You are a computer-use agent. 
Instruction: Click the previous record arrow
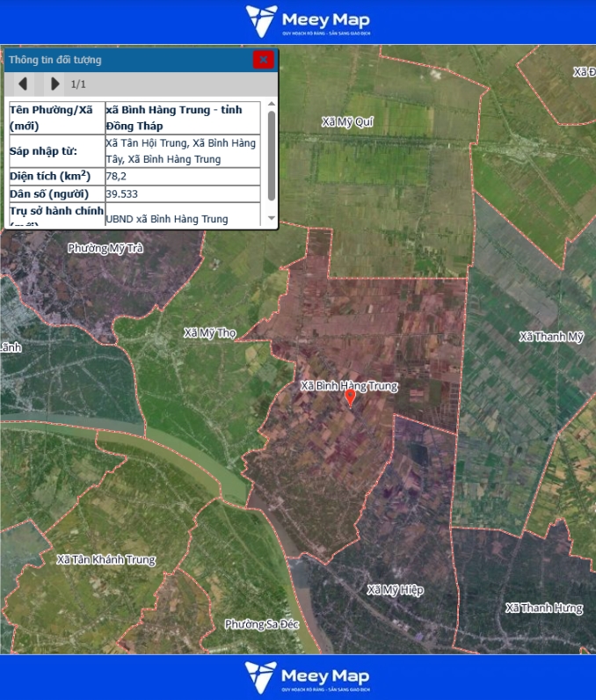point(23,84)
